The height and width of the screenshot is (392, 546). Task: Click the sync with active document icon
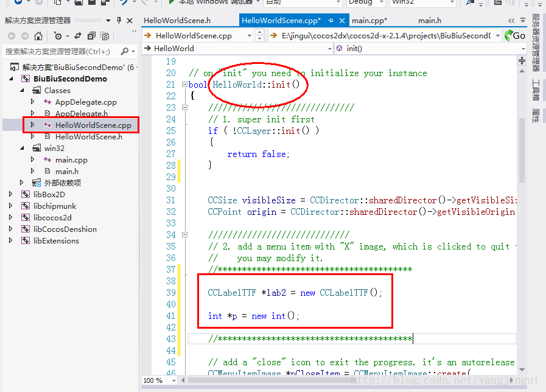point(78,36)
